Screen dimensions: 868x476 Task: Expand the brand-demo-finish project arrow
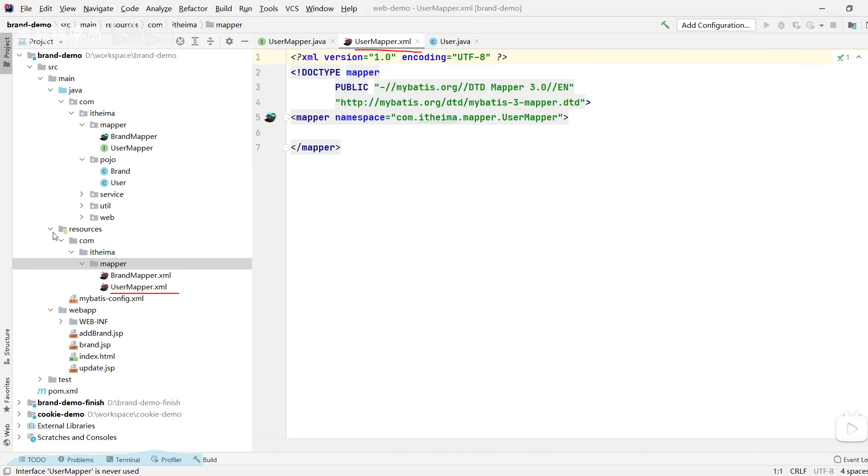(x=19, y=402)
